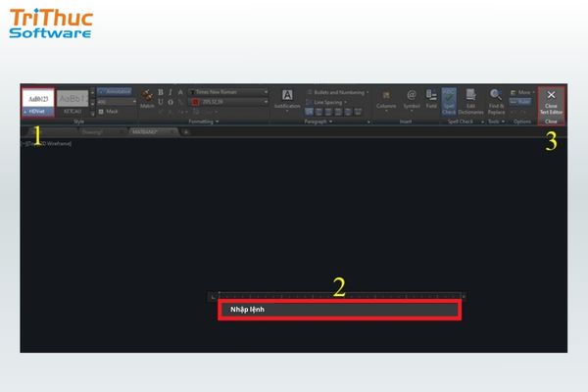Toggle the Spell Check button
The image size is (588, 392).
[x=449, y=102]
